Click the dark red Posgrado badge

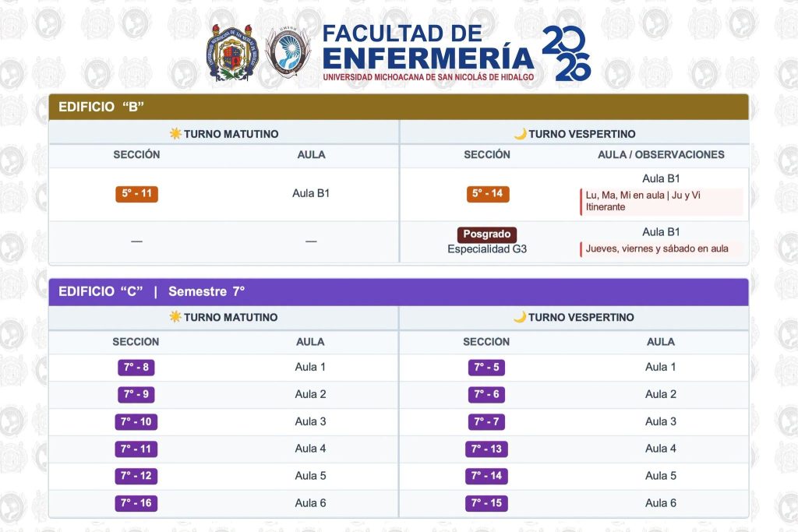487,234
